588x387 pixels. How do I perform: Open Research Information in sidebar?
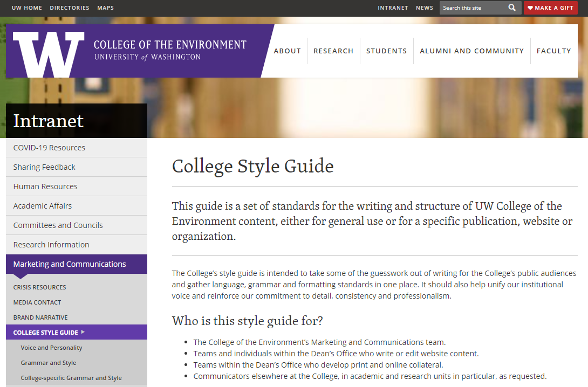(x=77, y=245)
